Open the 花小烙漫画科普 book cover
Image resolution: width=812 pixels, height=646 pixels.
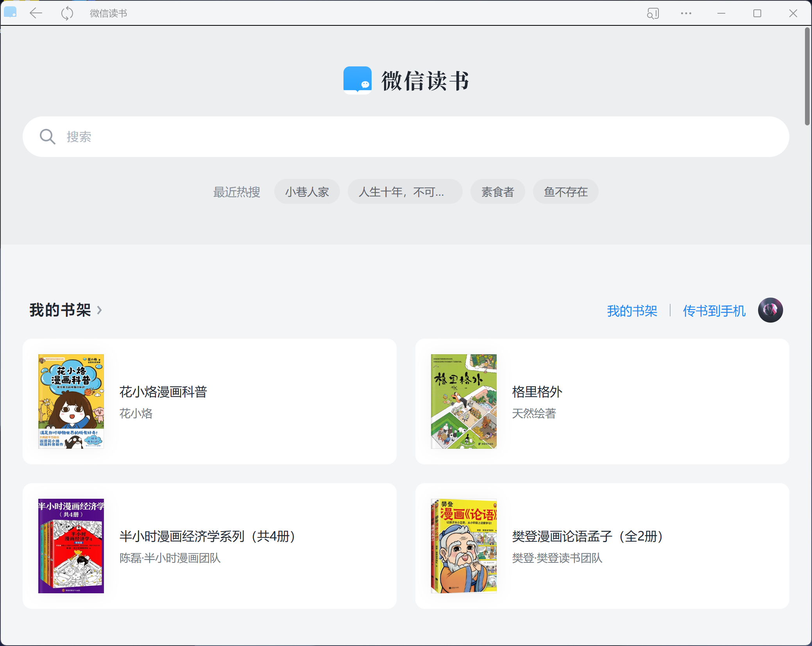pos(71,401)
